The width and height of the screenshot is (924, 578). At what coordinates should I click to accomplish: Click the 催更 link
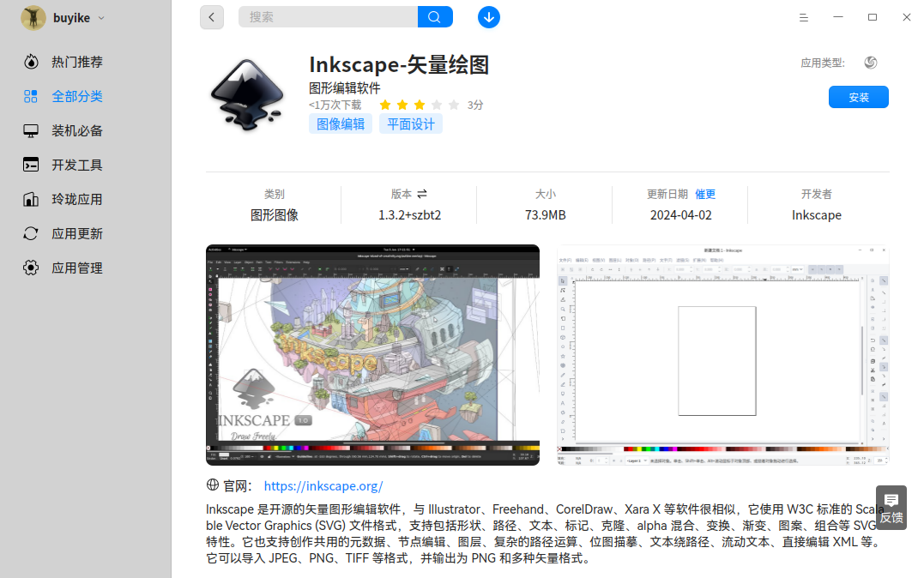tap(705, 194)
